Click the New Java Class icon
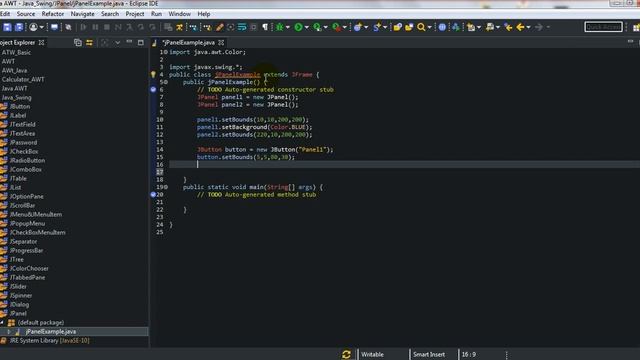The height and width of the screenshot is (360, 640). click(358, 27)
